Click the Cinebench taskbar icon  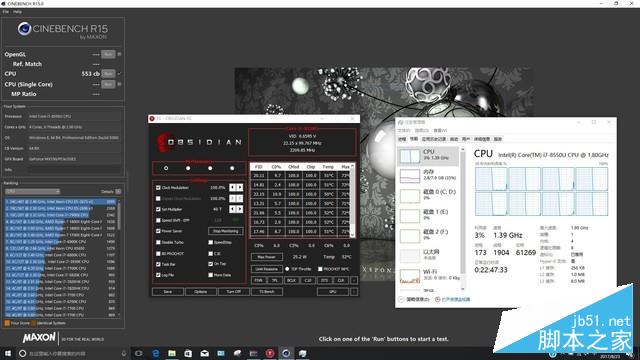(286, 353)
